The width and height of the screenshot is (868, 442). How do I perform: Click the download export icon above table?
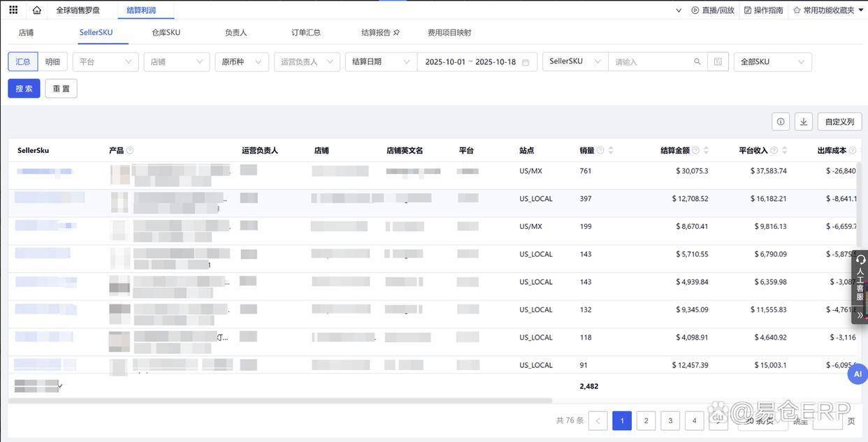pyautogui.click(x=803, y=121)
